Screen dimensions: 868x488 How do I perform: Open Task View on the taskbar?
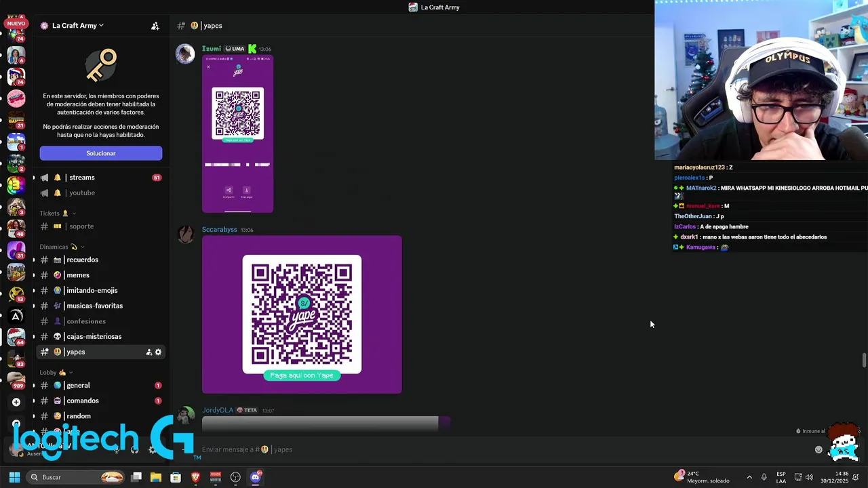(136, 477)
